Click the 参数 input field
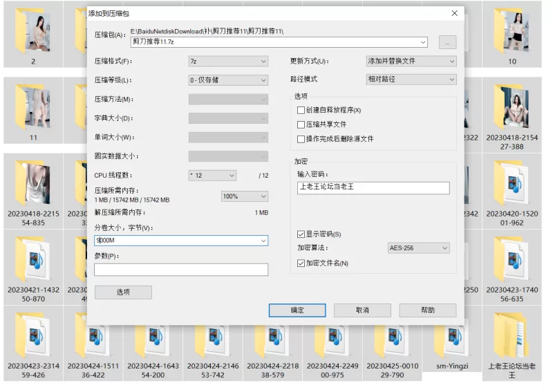This screenshot has width=553, height=392. point(181,270)
